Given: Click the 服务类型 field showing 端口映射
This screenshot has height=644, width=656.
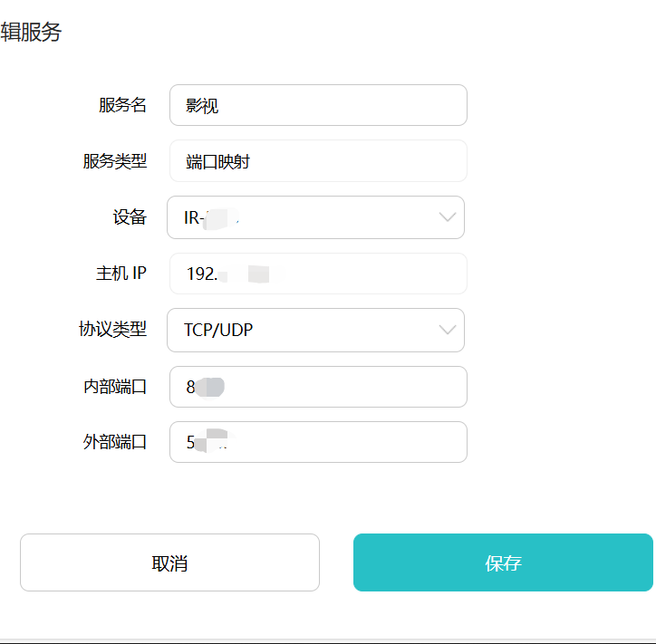Looking at the screenshot, I should tap(318, 161).
